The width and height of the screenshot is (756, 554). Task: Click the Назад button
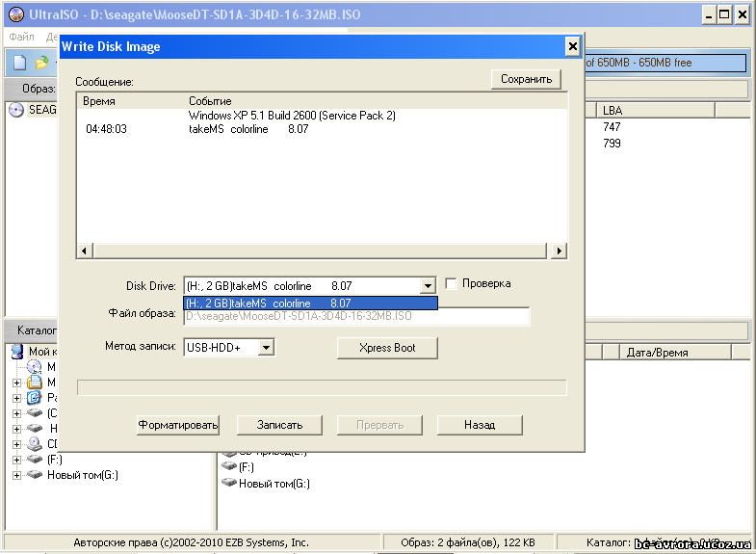480,425
